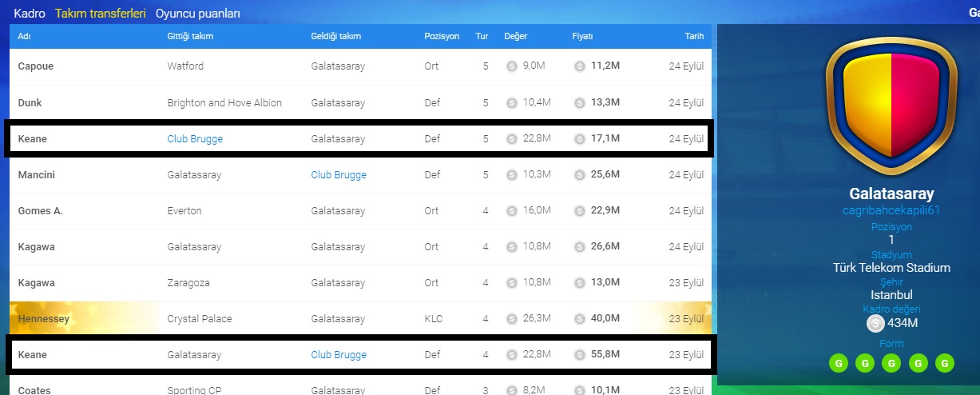The width and height of the screenshot is (980, 395).
Task: Click Sporting CP in Coates row
Action: click(195, 390)
